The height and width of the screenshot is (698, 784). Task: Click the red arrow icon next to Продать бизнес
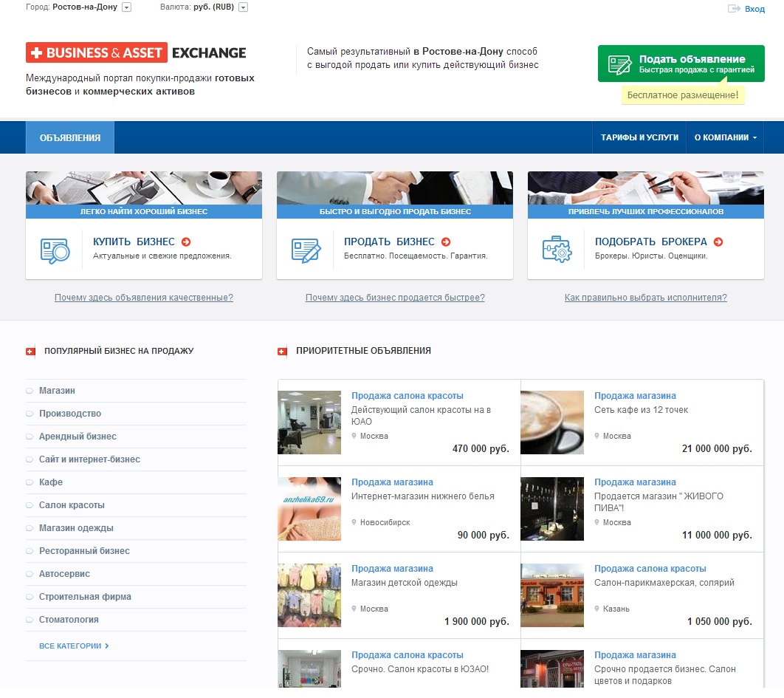(x=446, y=242)
